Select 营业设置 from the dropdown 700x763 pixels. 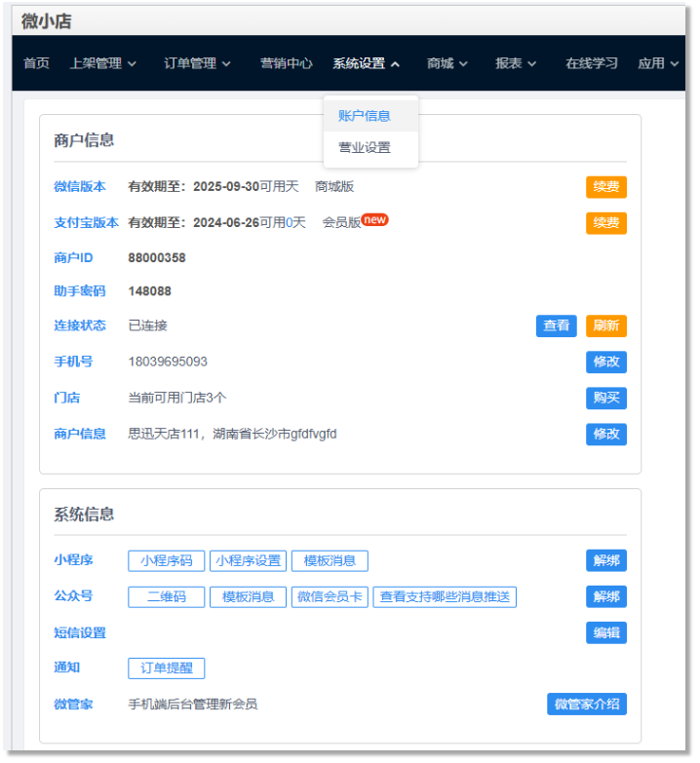[370, 147]
